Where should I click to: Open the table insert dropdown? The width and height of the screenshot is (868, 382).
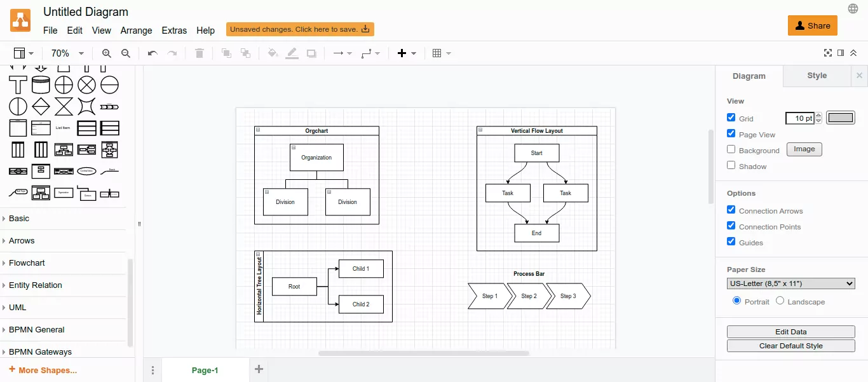(x=442, y=54)
